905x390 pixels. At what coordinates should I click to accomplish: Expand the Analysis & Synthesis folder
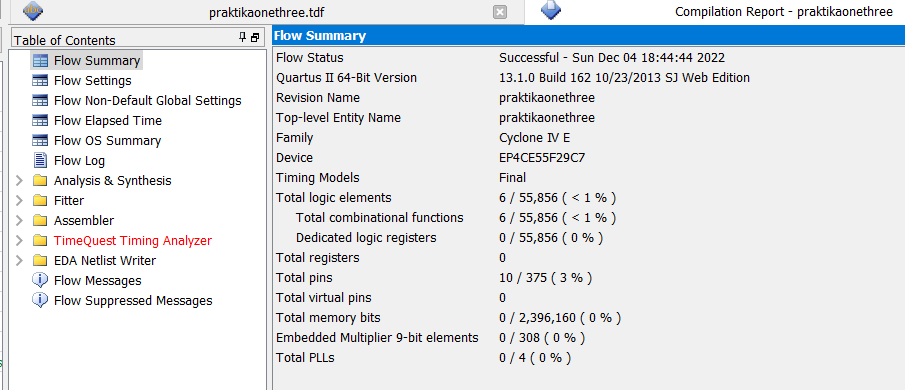coord(19,181)
